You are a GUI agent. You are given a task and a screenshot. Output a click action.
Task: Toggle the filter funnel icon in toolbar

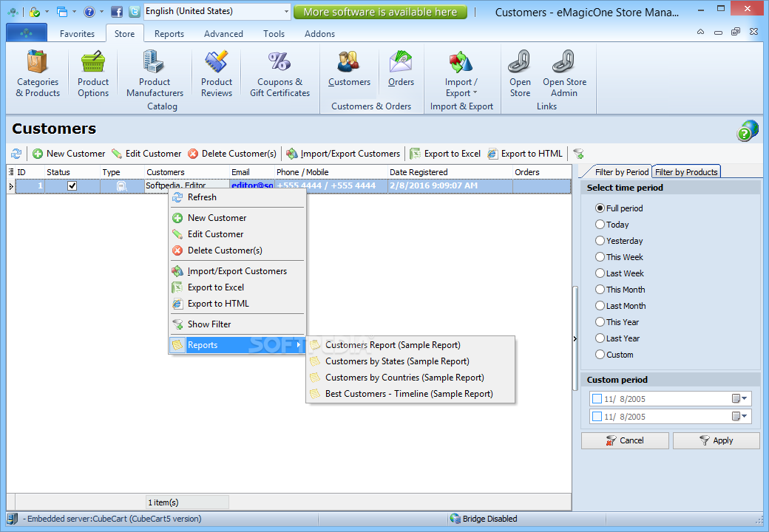coord(578,154)
